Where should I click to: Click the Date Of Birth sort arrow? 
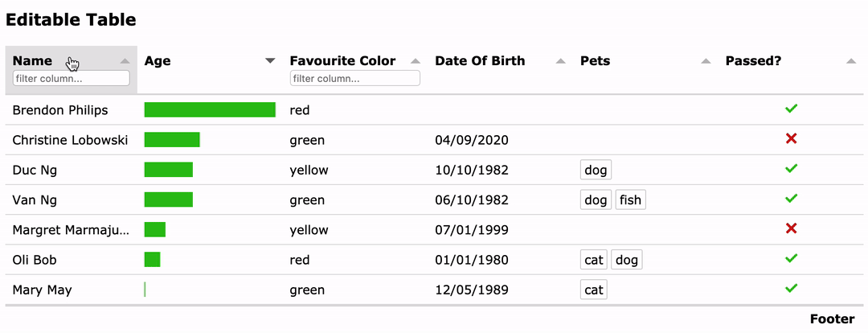pos(560,61)
